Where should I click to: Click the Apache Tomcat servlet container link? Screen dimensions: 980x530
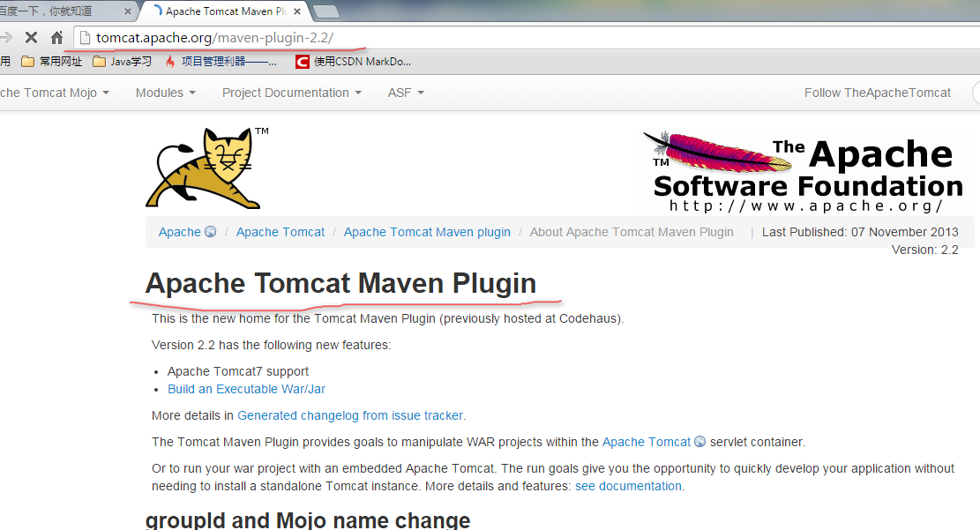point(647,442)
